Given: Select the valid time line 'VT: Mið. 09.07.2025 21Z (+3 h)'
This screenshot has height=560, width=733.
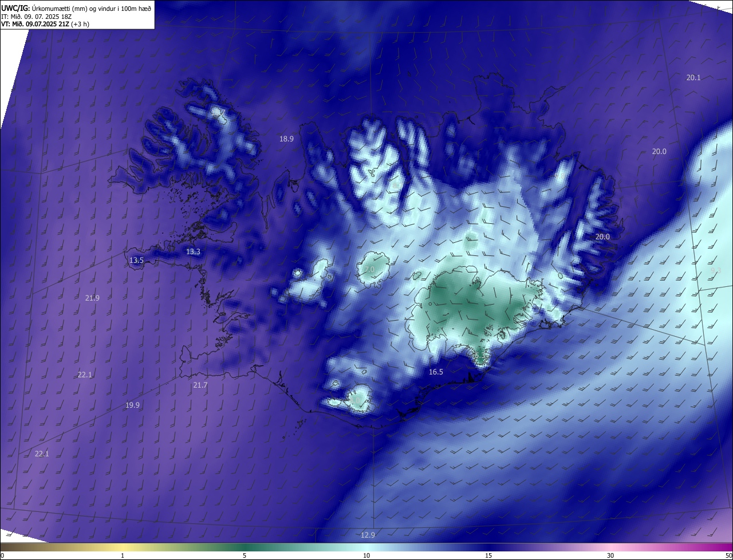Looking at the screenshot, I should [46, 23].
